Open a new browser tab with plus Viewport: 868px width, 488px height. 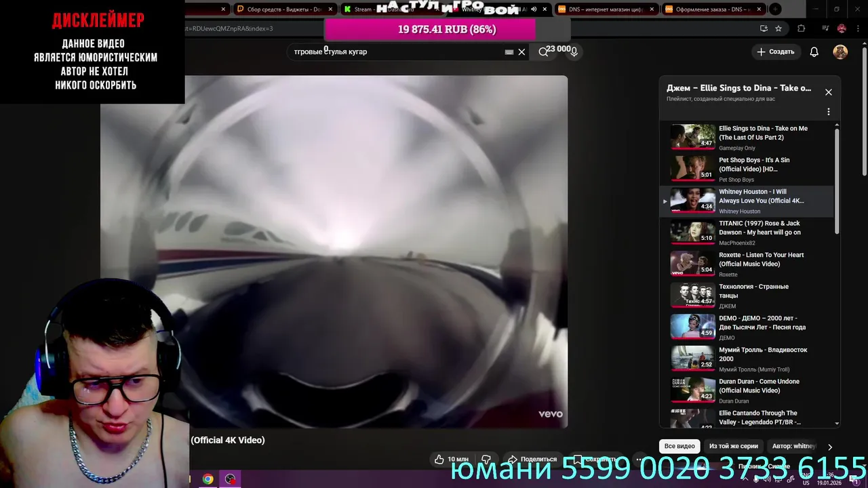coord(775,9)
